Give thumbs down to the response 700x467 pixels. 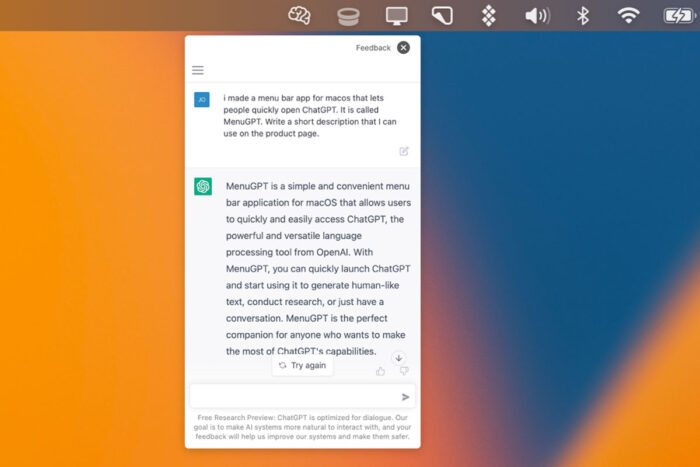(404, 371)
